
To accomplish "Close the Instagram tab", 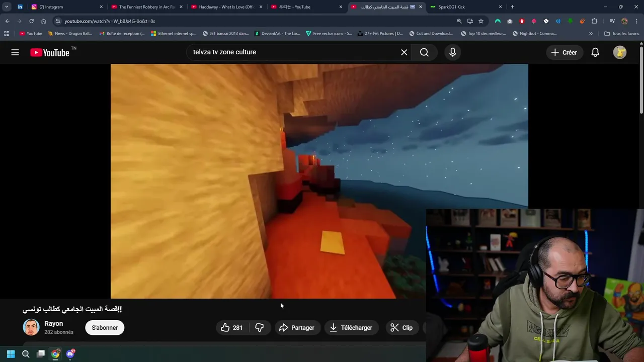I will click(101, 7).
